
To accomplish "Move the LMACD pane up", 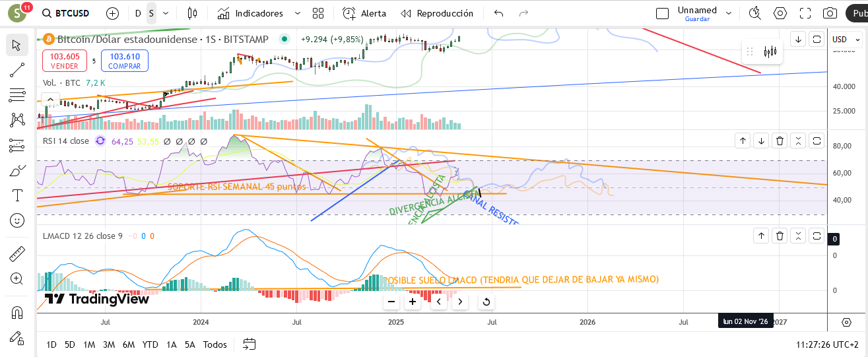I will (x=761, y=236).
